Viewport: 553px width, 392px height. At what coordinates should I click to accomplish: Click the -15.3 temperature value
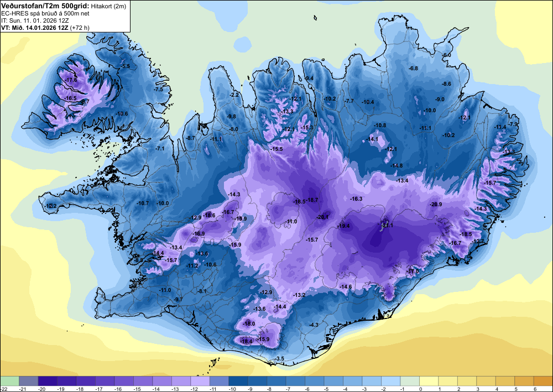307,127
